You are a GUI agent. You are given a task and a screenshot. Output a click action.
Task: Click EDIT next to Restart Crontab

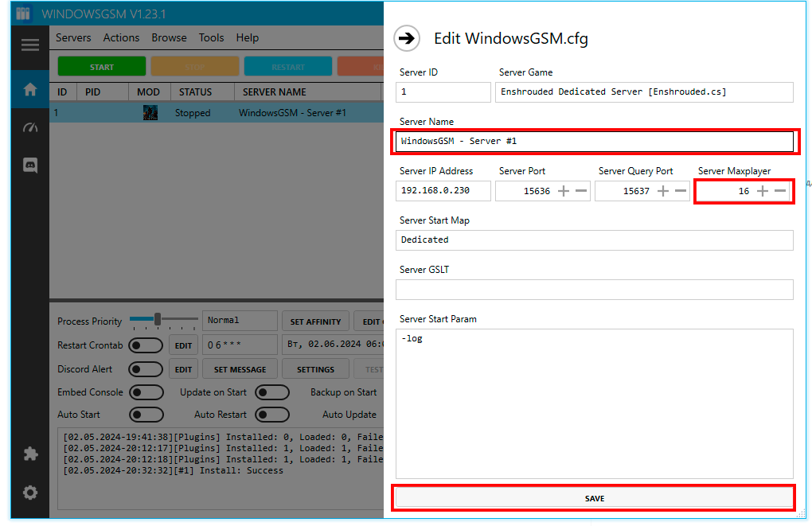click(183, 345)
